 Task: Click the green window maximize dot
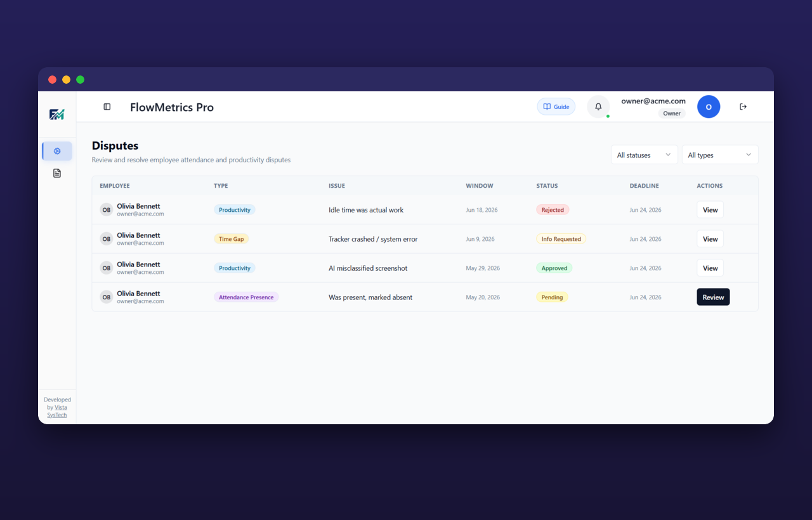click(80, 79)
